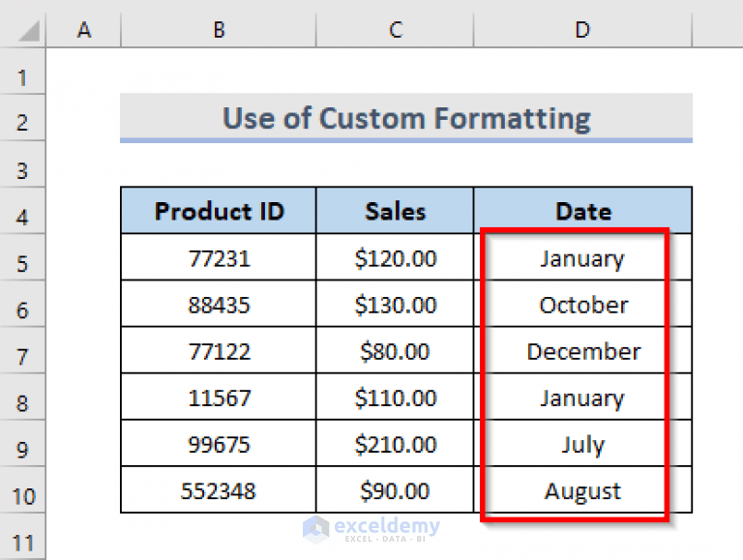This screenshot has width=743, height=560.
Task: Select column C header
Action: [395, 30]
